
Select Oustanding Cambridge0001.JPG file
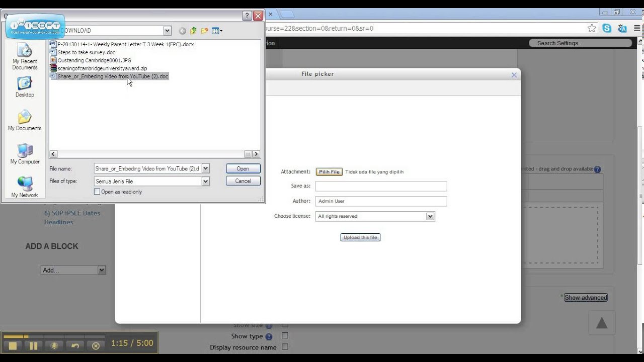tap(94, 60)
